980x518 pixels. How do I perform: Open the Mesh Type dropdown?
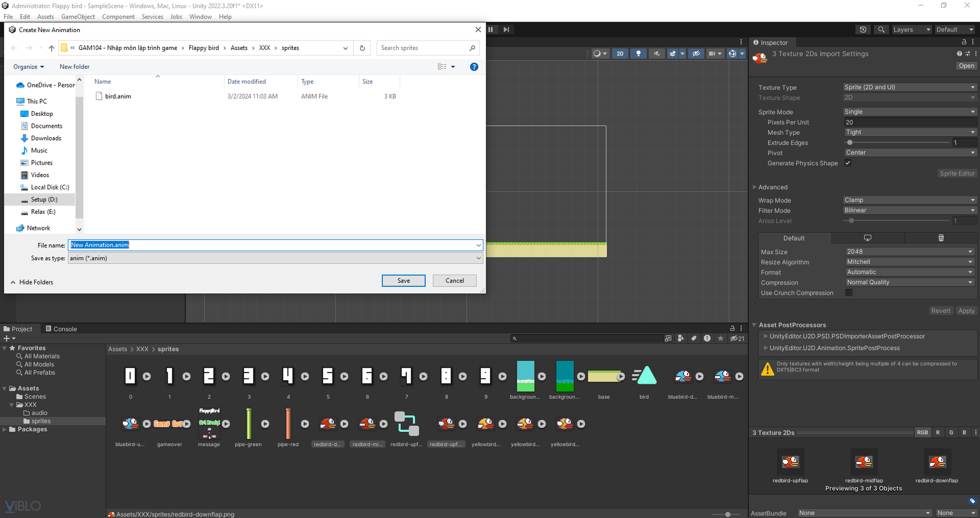pyautogui.click(x=909, y=132)
